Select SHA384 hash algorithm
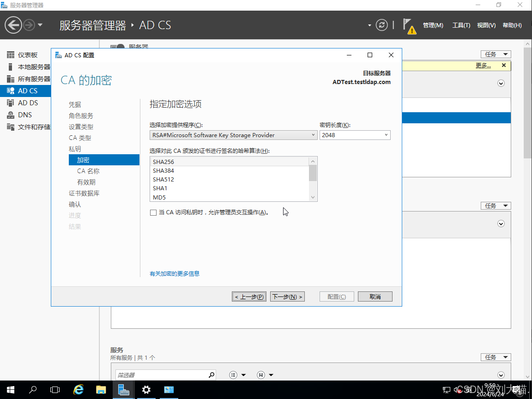Screen dimensions: 532x399 coord(230,171)
